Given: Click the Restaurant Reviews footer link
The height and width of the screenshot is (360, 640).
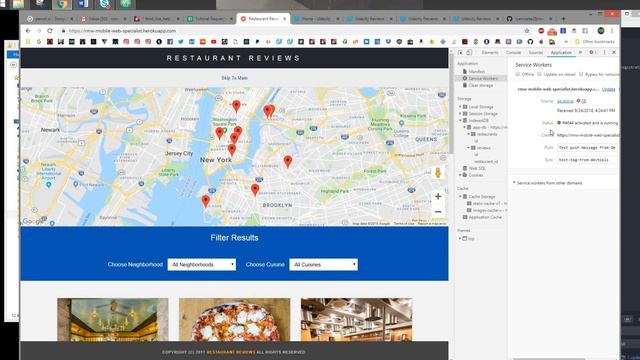Looking at the screenshot, I should click(231, 352).
